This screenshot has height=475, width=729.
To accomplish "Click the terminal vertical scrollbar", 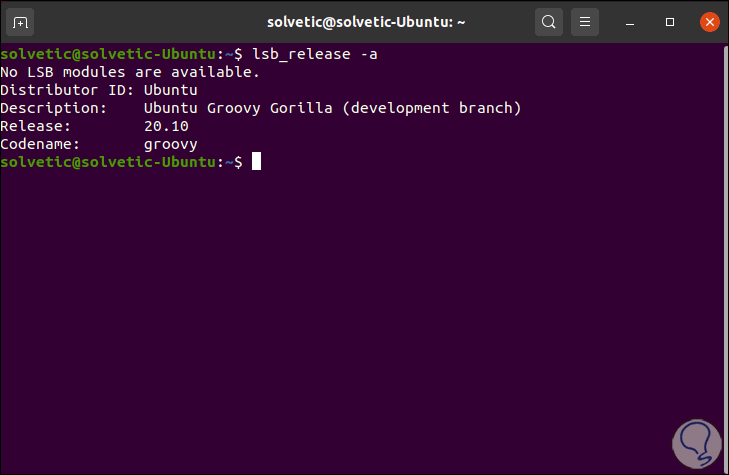I will (726, 258).
